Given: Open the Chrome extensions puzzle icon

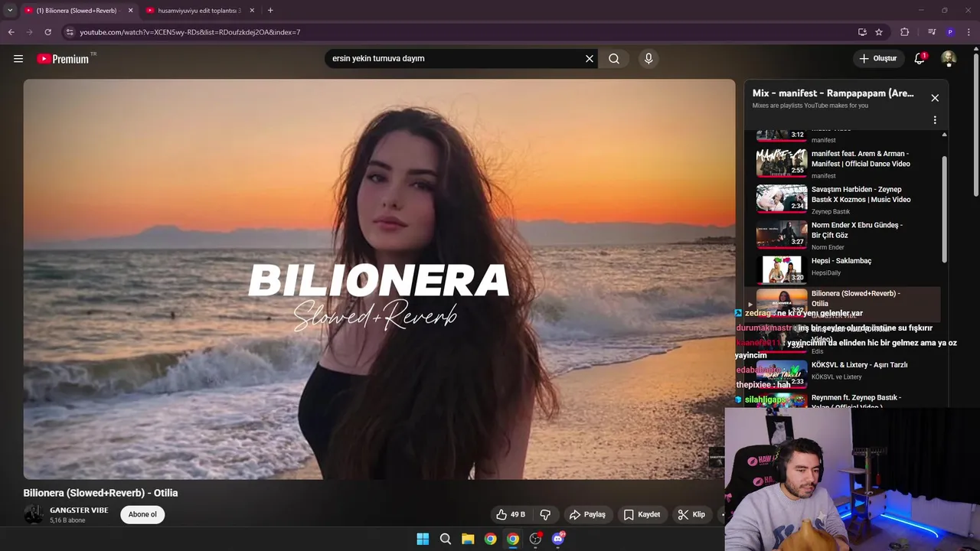Looking at the screenshot, I should coord(904,32).
